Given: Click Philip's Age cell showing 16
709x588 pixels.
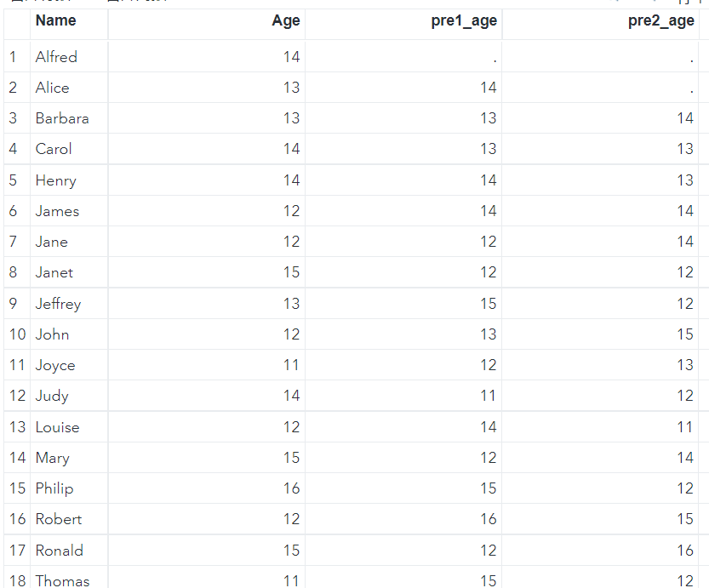Looking at the screenshot, I should [x=206, y=488].
